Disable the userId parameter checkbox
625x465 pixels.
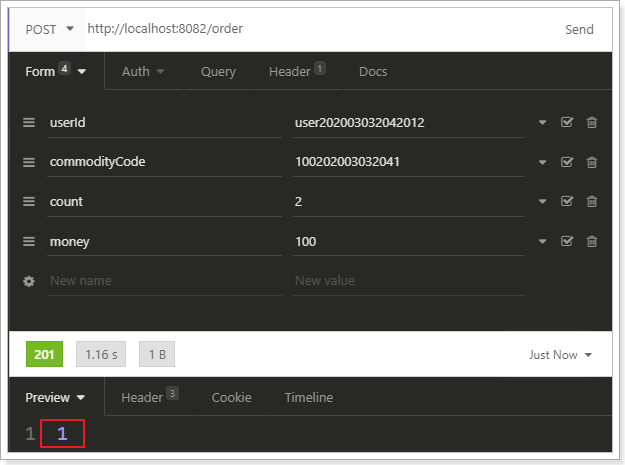(x=567, y=122)
